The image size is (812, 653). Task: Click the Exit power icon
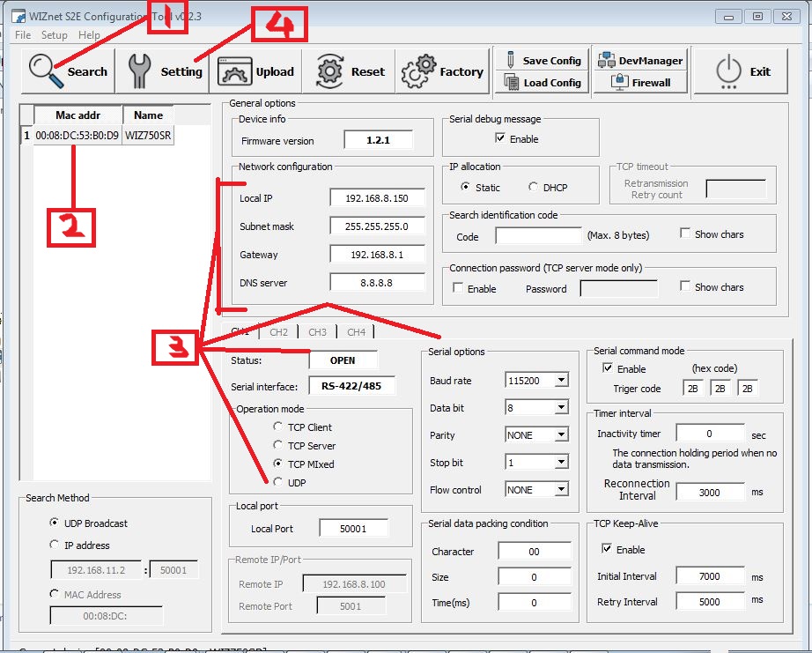[x=728, y=71]
